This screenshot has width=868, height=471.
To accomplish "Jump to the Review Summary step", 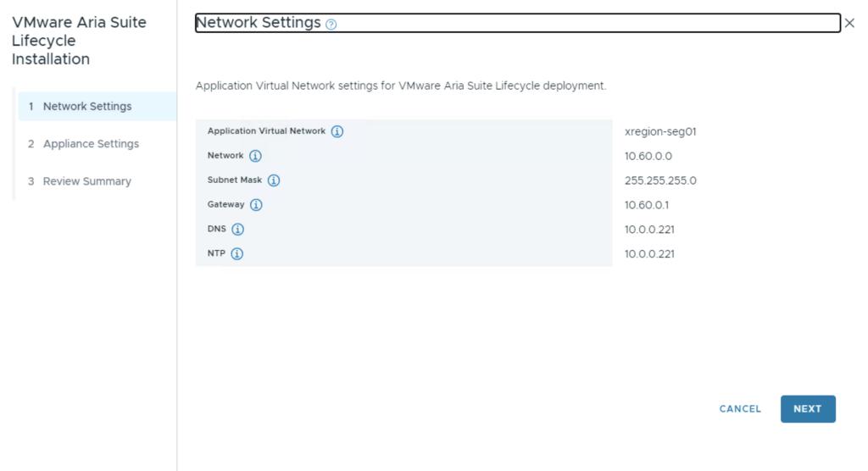I will pyautogui.click(x=86, y=181).
